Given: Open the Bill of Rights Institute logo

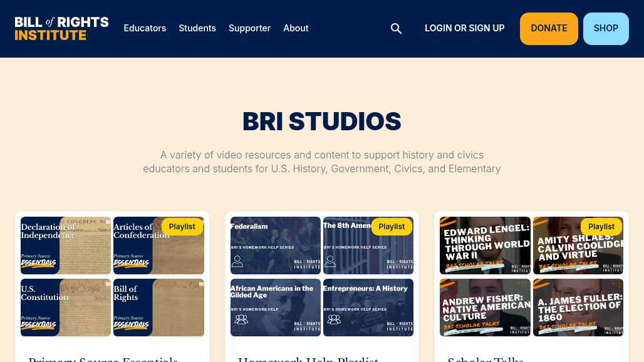Looking at the screenshot, I should (x=61, y=28).
